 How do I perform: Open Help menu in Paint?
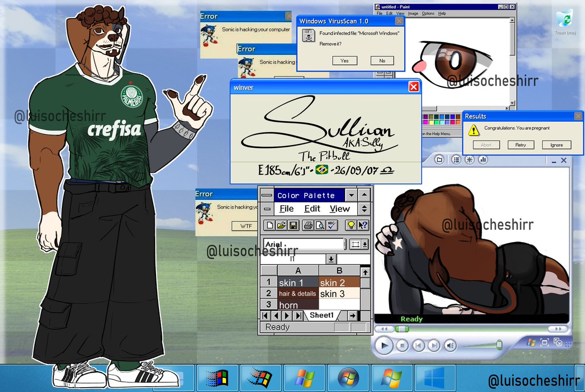point(442,14)
